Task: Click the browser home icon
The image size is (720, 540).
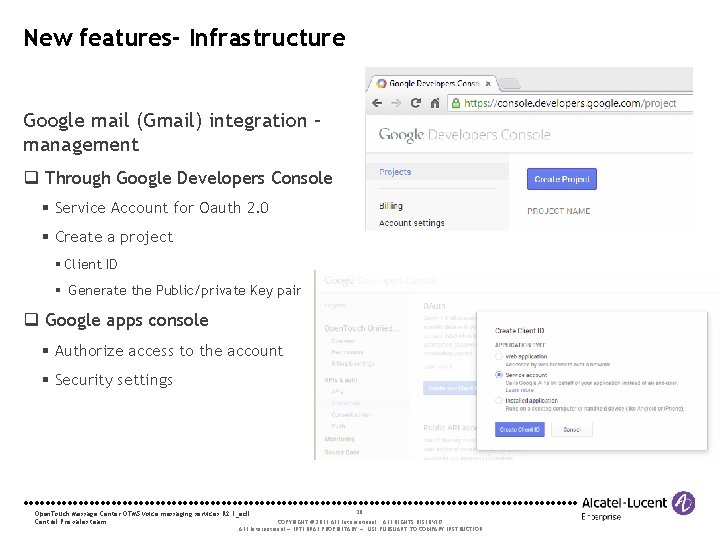Action: click(x=435, y=103)
